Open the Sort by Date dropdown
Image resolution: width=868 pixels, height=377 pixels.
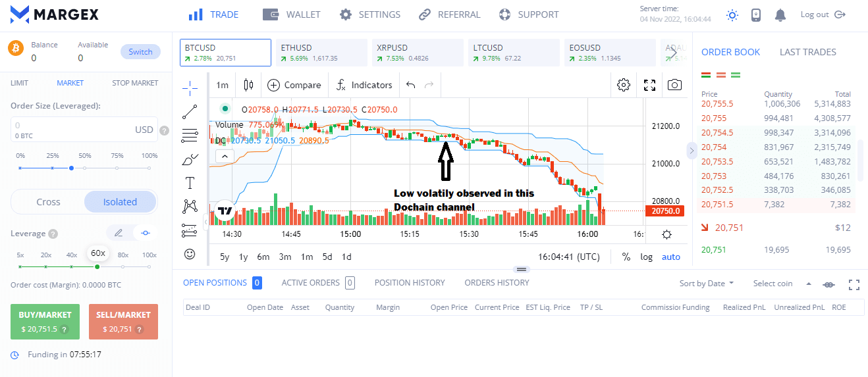706,284
